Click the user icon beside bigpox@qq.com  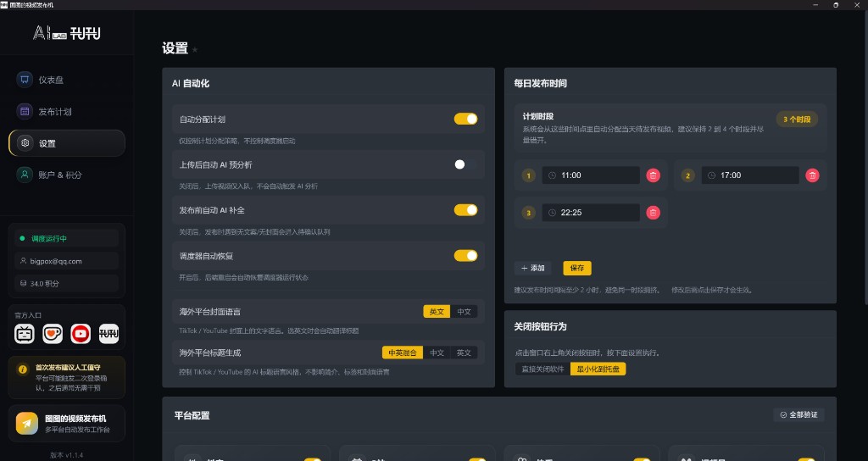tap(23, 261)
